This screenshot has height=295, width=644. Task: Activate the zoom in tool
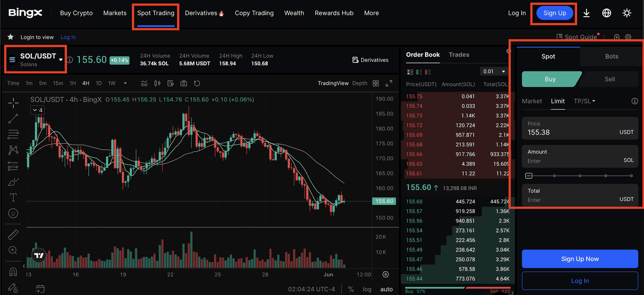[x=14, y=250]
